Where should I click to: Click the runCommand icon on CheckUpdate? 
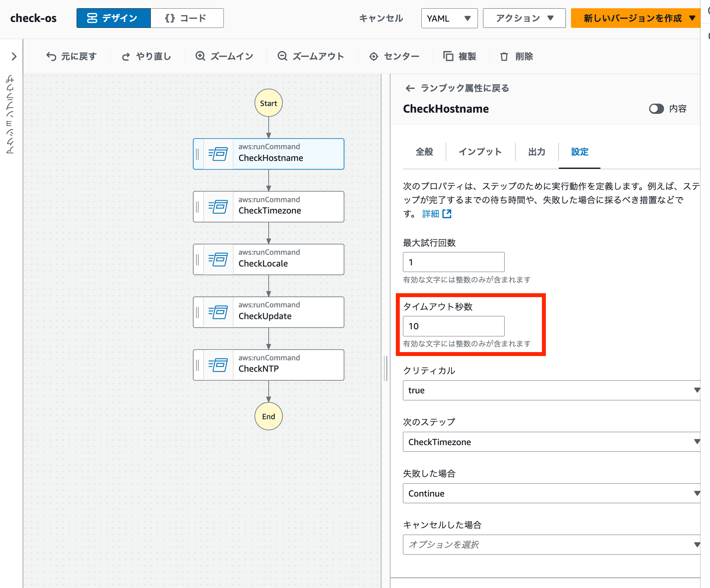pyautogui.click(x=218, y=312)
